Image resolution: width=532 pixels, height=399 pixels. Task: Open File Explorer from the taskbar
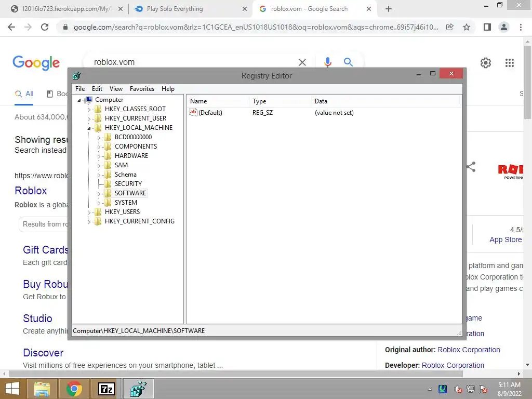tap(42, 389)
